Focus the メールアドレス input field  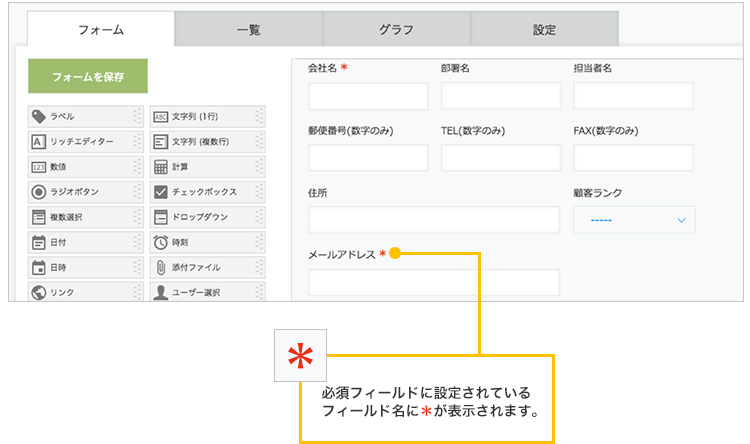tap(434, 283)
